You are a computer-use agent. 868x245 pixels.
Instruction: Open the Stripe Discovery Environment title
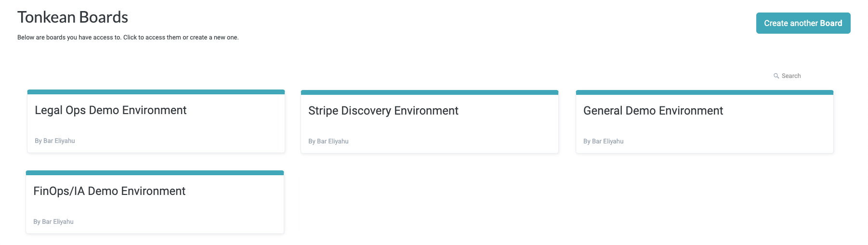[x=383, y=111]
